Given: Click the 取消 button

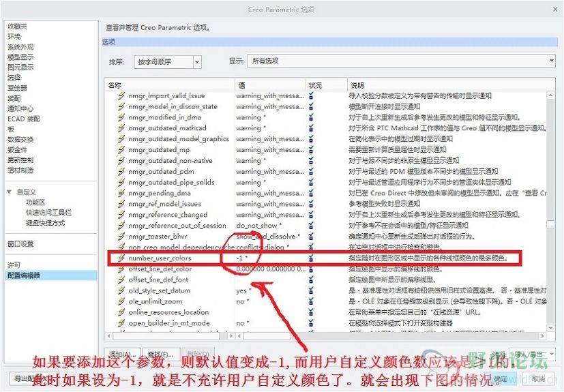Looking at the screenshot, I should (x=538, y=378).
